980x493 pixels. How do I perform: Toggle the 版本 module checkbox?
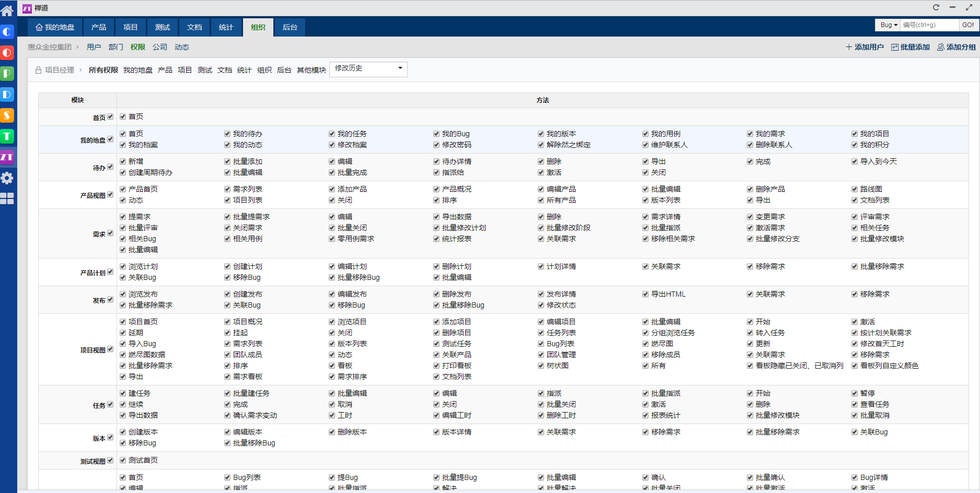click(110, 438)
